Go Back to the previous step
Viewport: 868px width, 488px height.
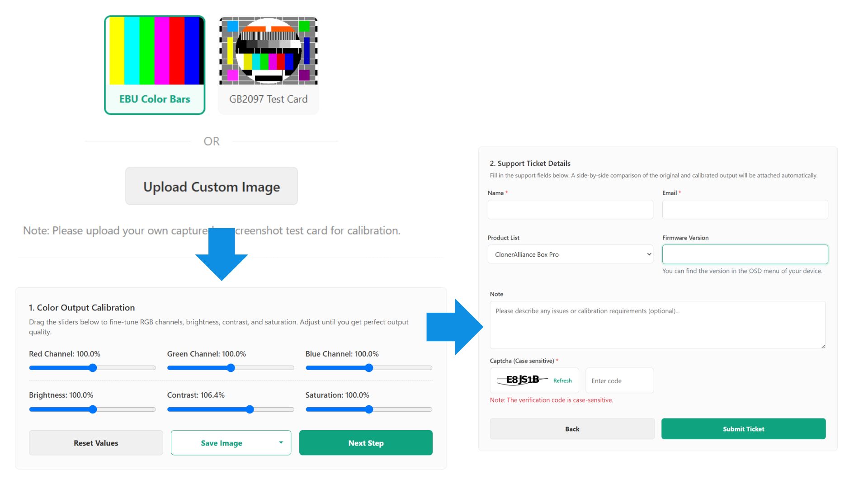[572, 429]
